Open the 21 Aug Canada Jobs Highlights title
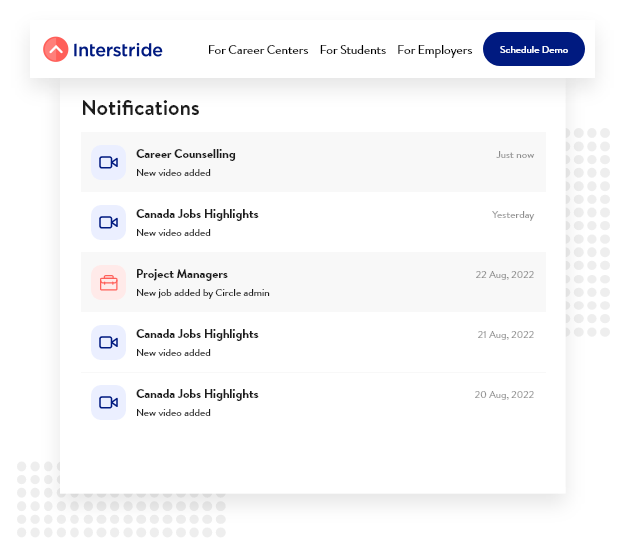 click(x=197, y=334)
